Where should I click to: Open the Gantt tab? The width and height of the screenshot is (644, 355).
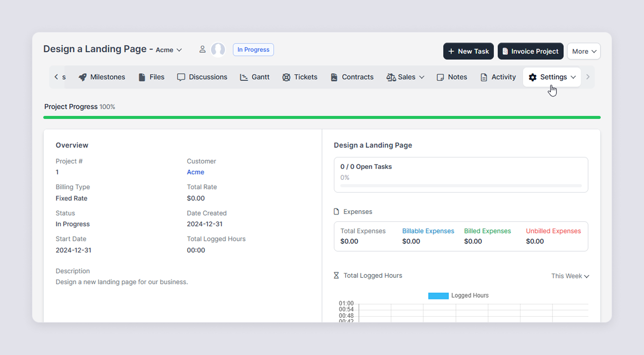click(255, 77)
